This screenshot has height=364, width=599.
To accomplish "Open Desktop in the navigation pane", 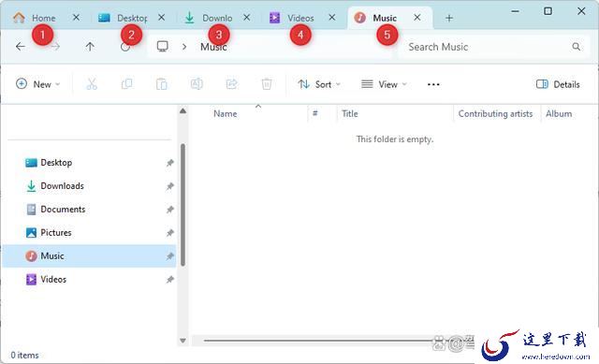I will [x=90, y=163].
